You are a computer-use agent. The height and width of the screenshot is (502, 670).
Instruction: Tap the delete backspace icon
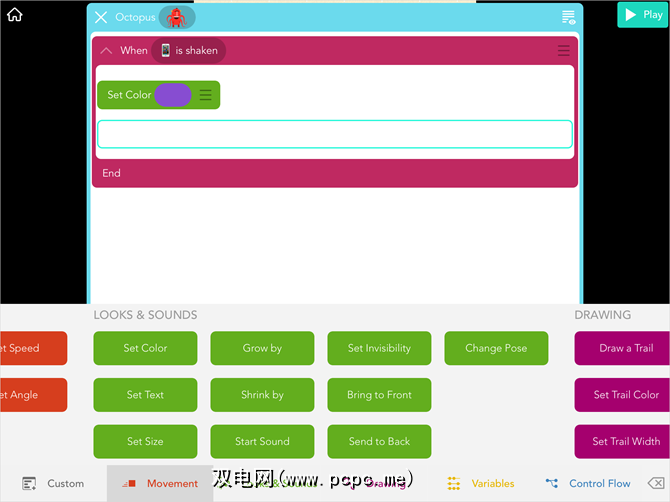(x=656, y=484)
